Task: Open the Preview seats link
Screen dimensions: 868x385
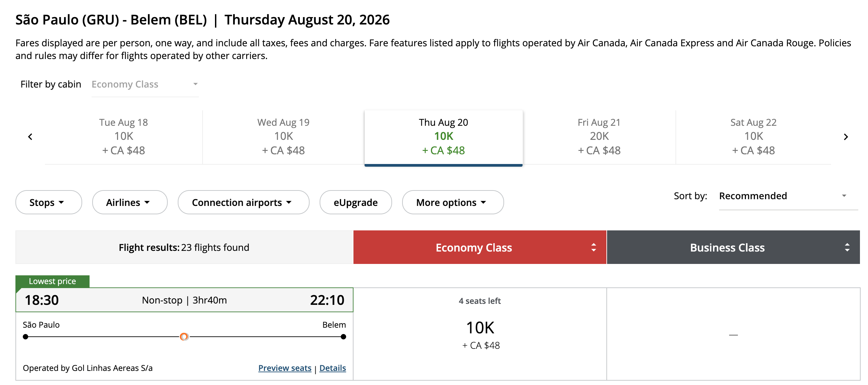Action: pos(285,368)
